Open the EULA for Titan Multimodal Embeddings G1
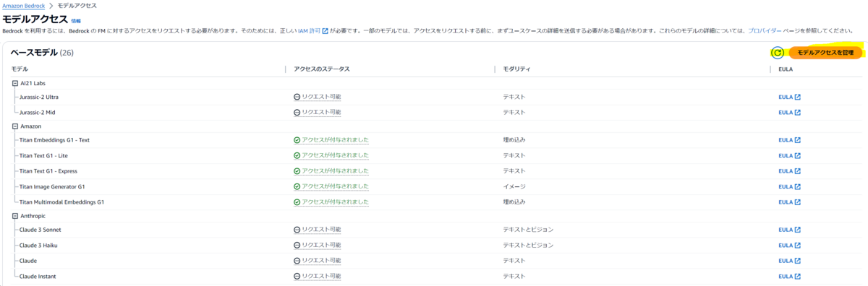This screenshot has width=868, height=286. point(789,202)
